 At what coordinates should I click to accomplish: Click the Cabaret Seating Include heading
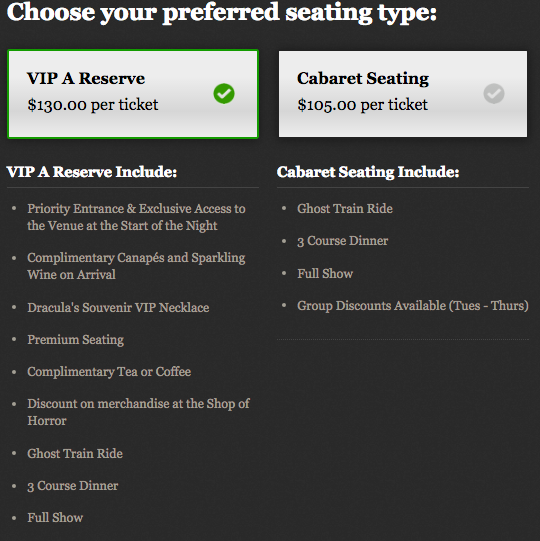(368, 172)
